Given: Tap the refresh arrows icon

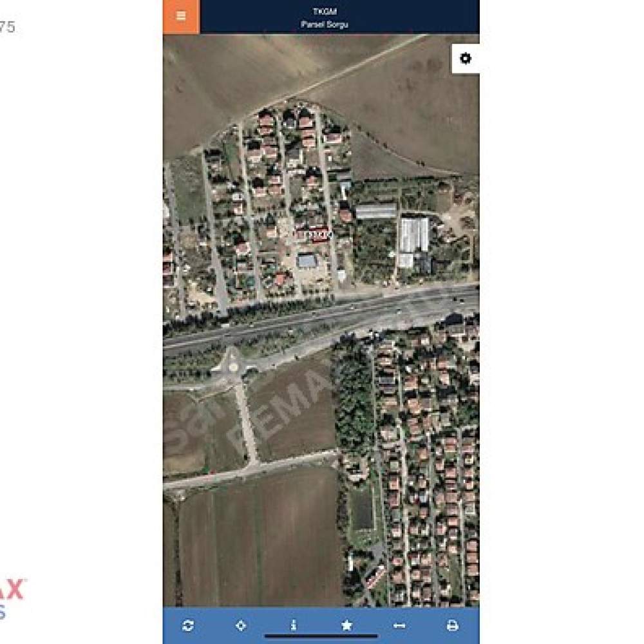Looking at the screenshot, I should (x=187, y=625).
